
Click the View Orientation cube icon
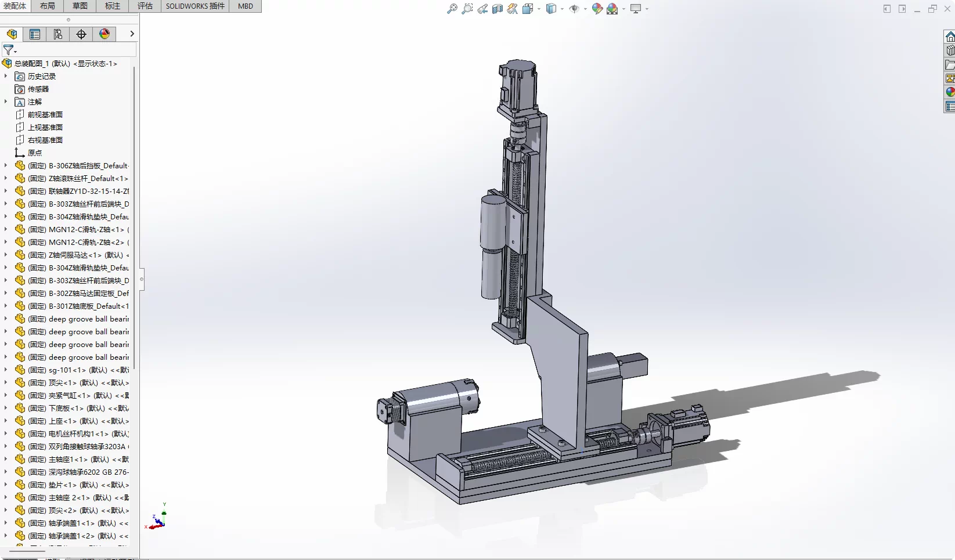point(528,9)
